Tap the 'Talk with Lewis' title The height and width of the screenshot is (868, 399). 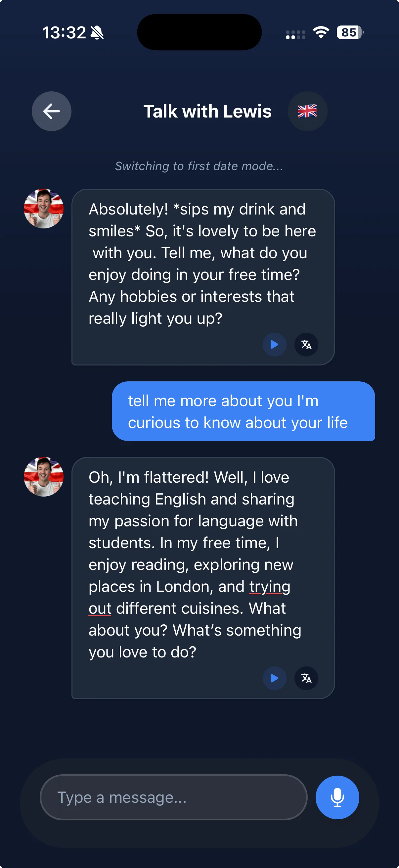tap(207, 111)
